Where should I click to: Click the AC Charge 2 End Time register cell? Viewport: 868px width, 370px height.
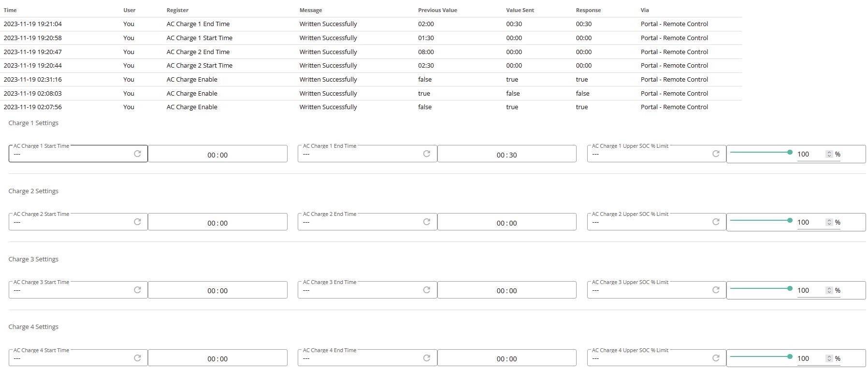click(x=198, y=52)
